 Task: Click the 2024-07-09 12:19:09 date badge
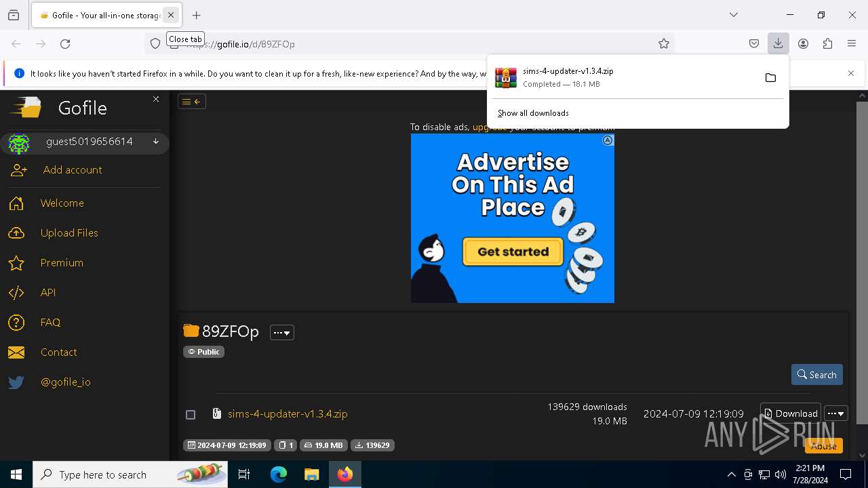click(x=227, y=445)
